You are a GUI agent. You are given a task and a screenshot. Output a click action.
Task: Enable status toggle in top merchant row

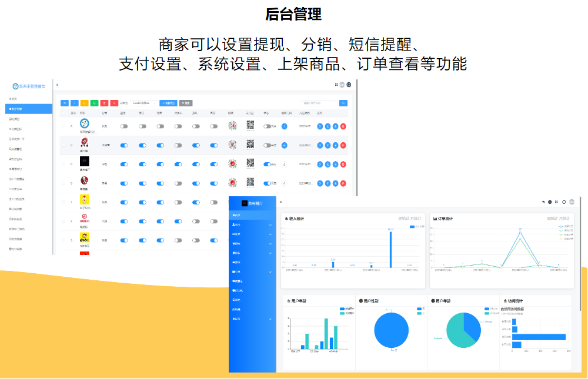click(267, 126)
